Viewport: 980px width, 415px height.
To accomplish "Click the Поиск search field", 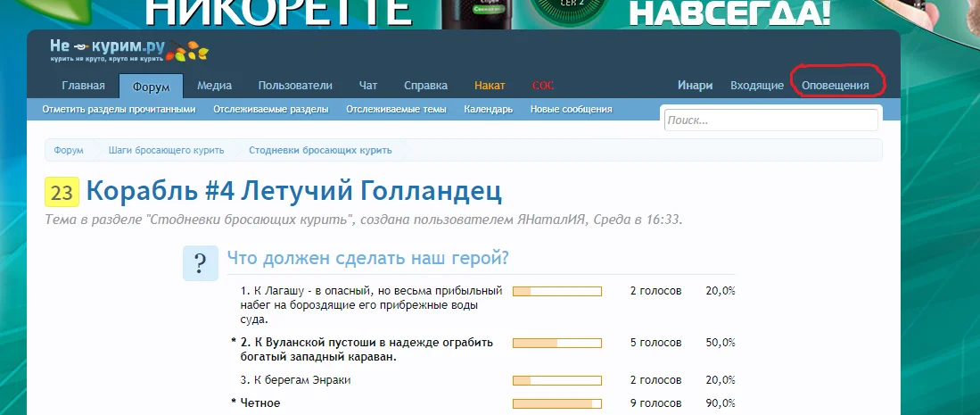I will pyautogui.click(x=770, y=120).
